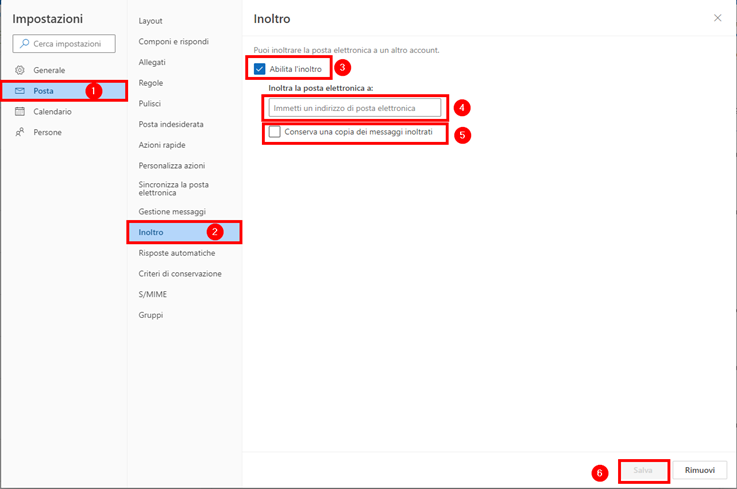The width and height of the screenshot is (737, 489).
Task: Open the Layout settings section
Action: click(x=150, y=21)
